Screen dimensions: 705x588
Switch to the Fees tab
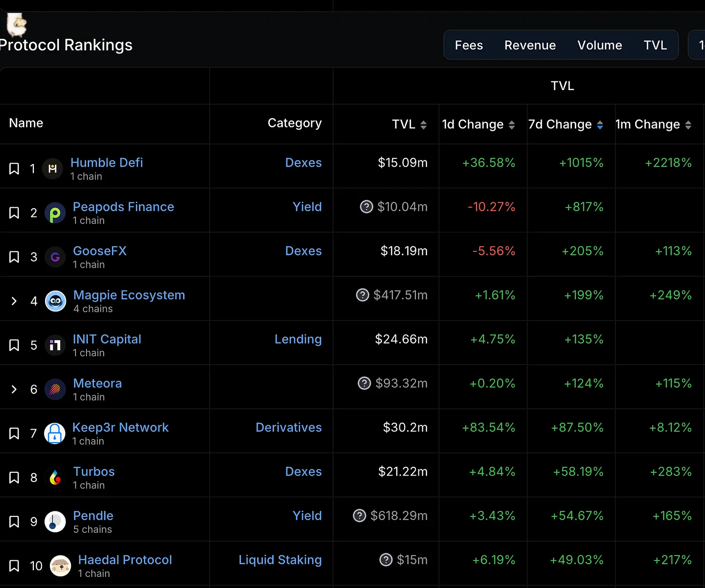point(469,45)
